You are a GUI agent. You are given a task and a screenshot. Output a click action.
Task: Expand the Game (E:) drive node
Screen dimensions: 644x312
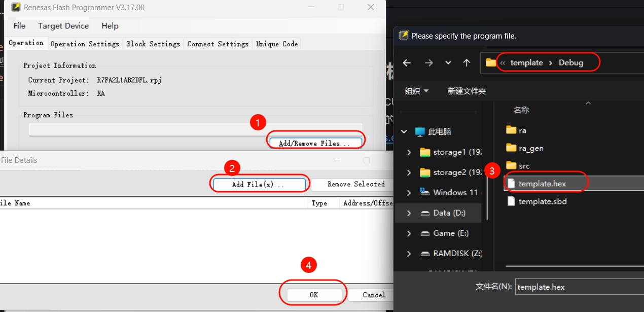409,233
